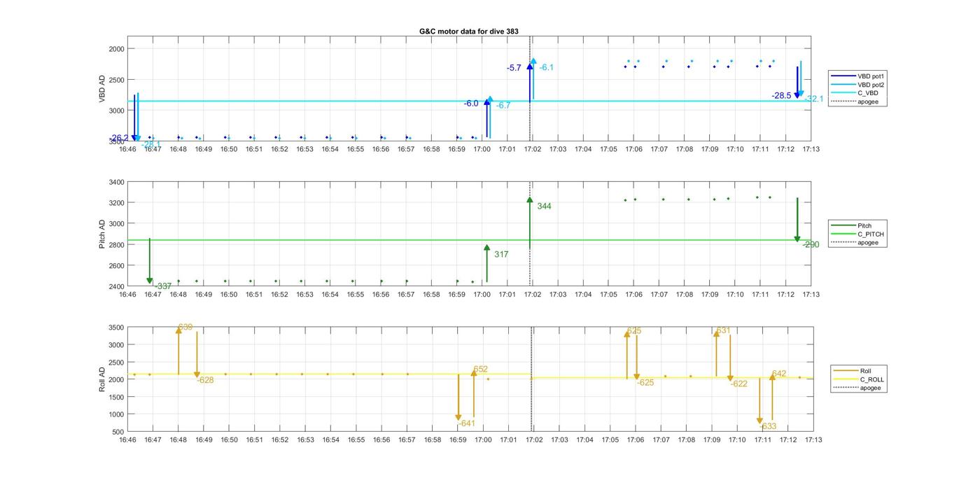Click the '16:46' time tick under Roll plot
This screenshot has height=485, width=980.
pos(127,440)
